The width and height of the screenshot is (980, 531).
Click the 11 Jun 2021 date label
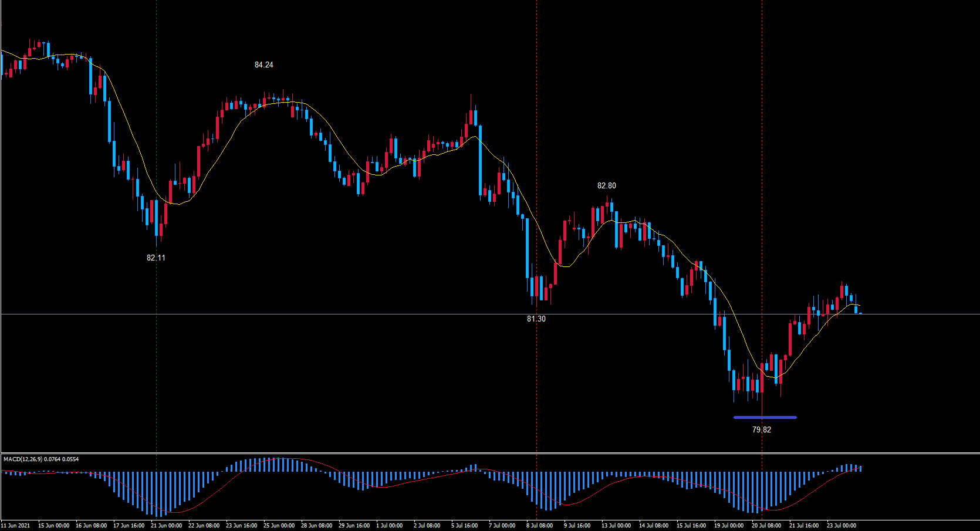pyautogui.click(x=16, y=526)
